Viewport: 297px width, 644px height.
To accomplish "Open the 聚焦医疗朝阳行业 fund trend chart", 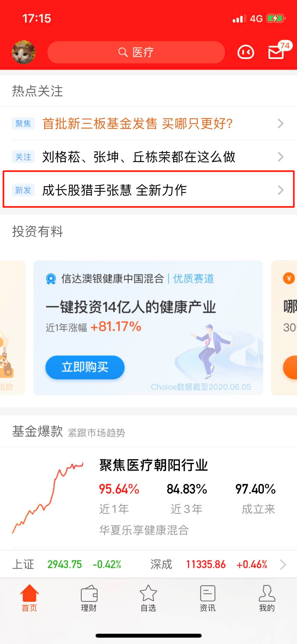I will pos(48,498).
